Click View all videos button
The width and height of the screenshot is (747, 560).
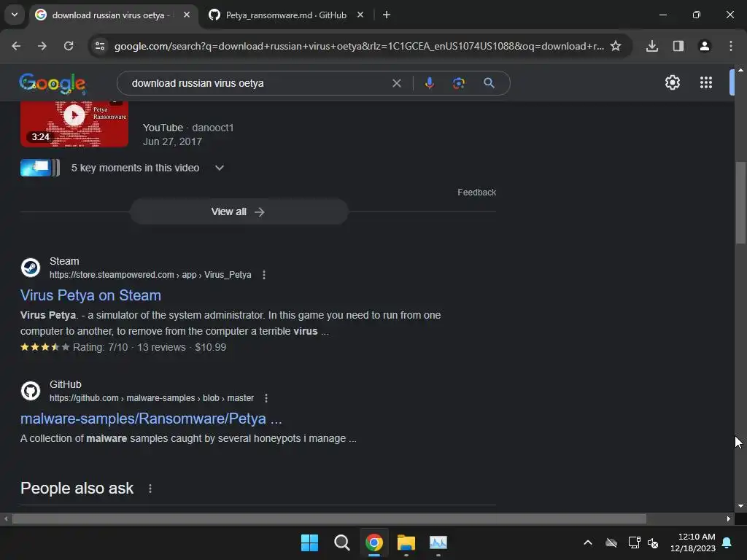[239, 211]
